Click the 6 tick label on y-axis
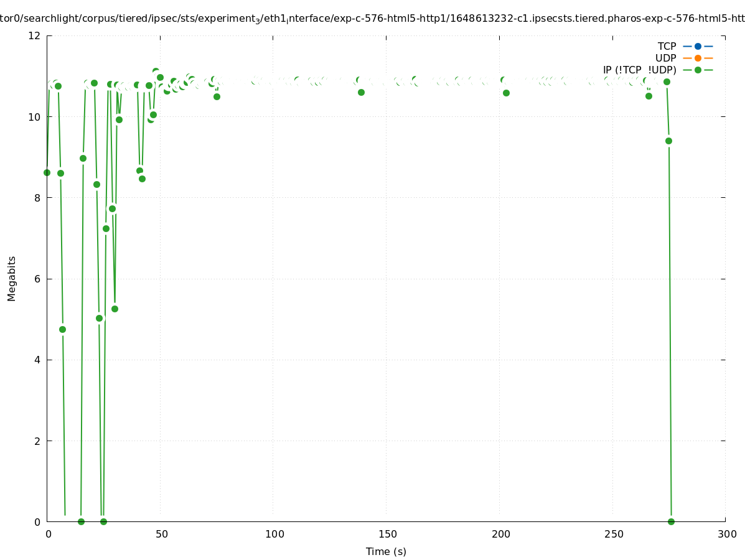Image resolution: width=745 pixels, height=560 pixels. [x=37, y=279]
